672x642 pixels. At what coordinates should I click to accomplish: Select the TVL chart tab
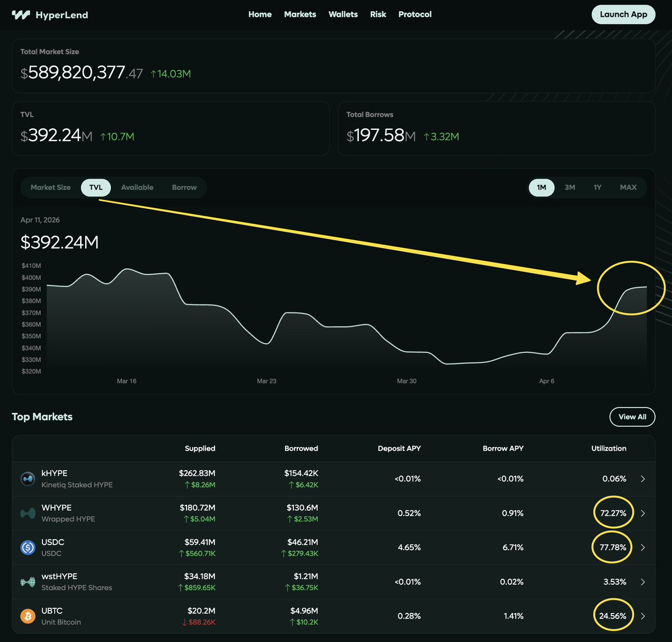click(x=96, y=188)
